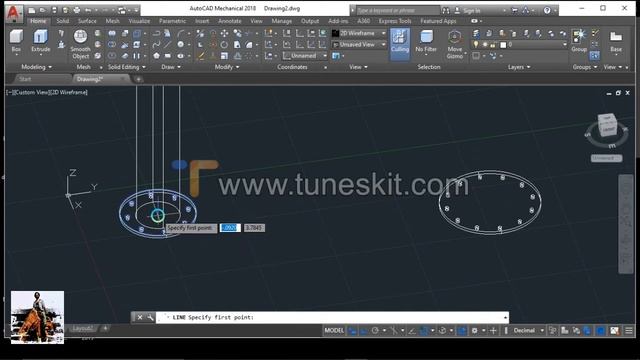Image resolution: width=640 pixels, height=360 pixels.
Task: Toggle grid display in status bar
Action: 352,331
